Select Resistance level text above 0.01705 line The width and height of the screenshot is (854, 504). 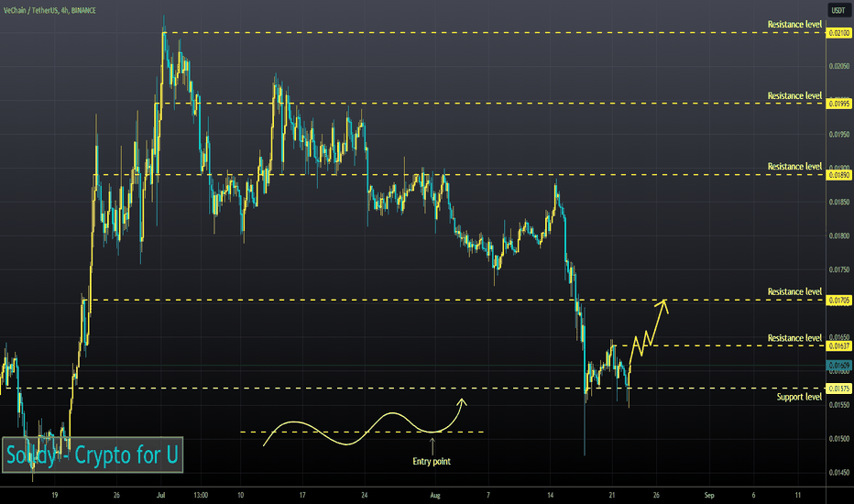(794, 292)
